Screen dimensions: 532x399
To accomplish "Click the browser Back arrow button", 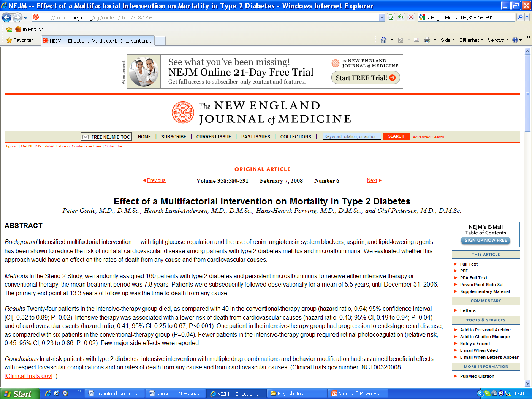I will [x=6, y=17].
